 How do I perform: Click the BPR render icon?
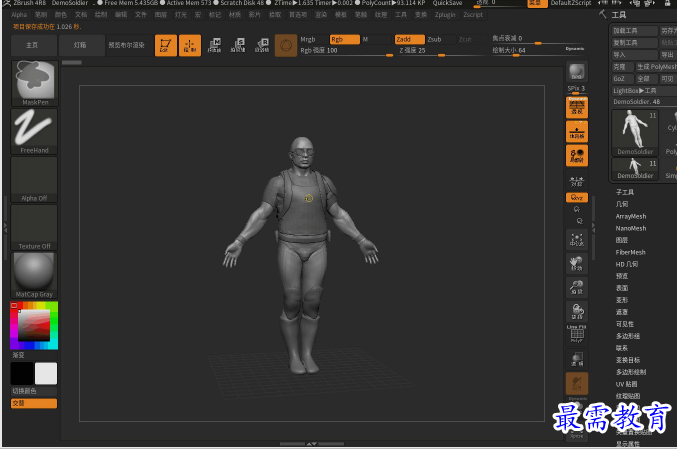(x=577, y=72)
